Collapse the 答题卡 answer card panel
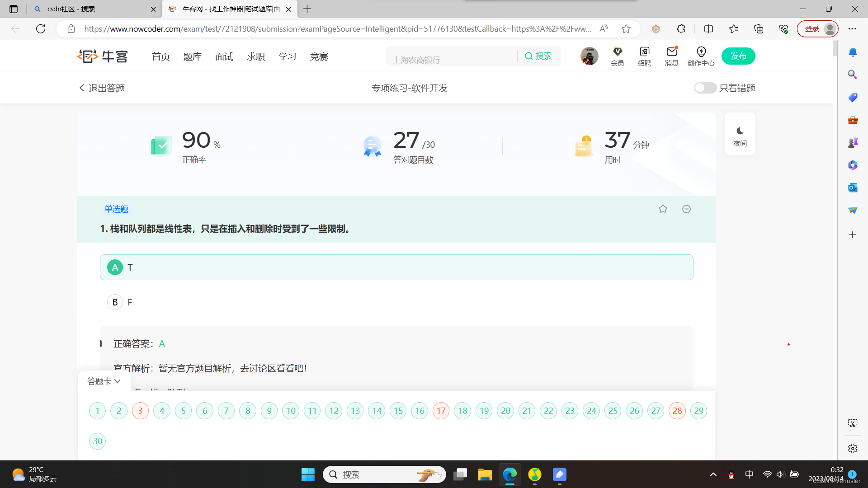 tap(104, 381)
